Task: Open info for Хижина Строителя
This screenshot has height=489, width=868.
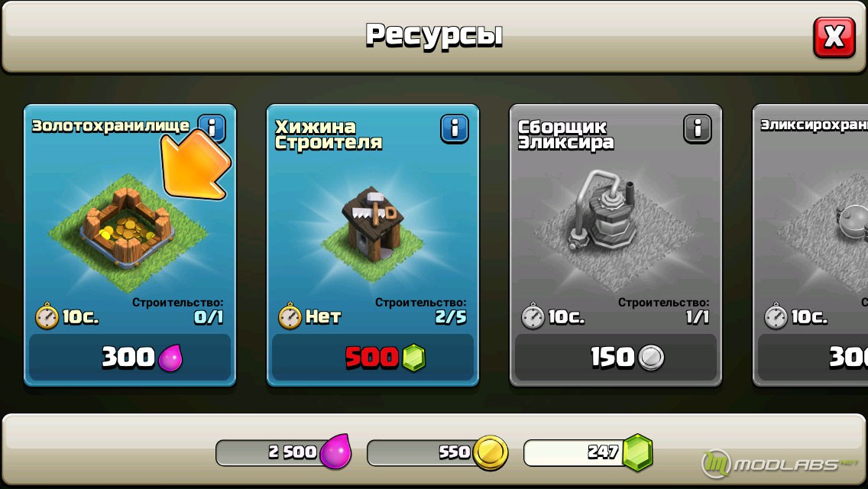Action: [x=455, y=128]
